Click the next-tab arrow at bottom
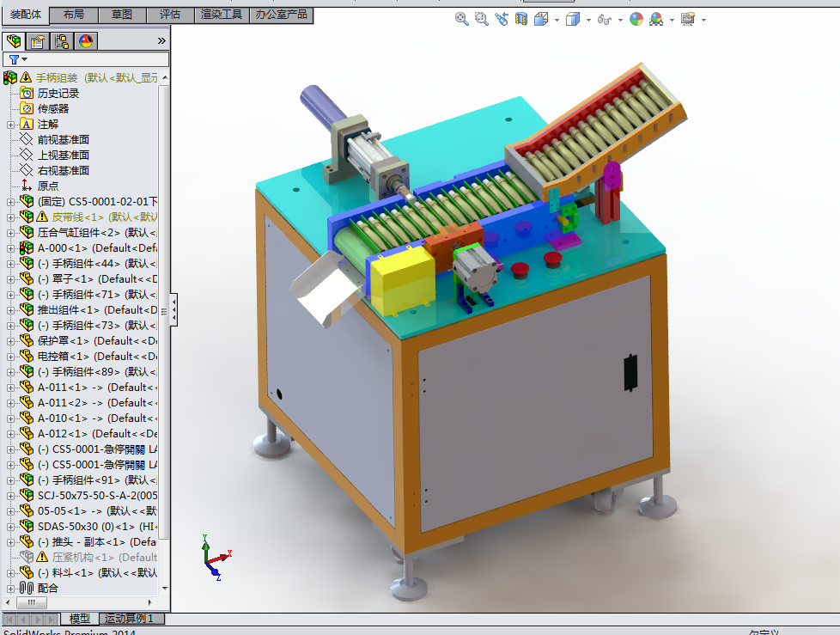This screenshot has width=840, height=635. [x=38, y=619]
